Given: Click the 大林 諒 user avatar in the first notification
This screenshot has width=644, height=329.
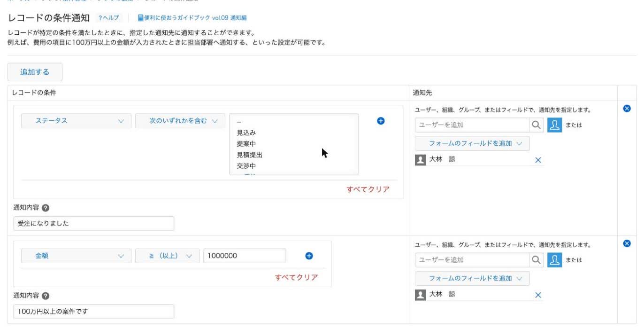Looking at the screenshot, I should coord(421,160).
